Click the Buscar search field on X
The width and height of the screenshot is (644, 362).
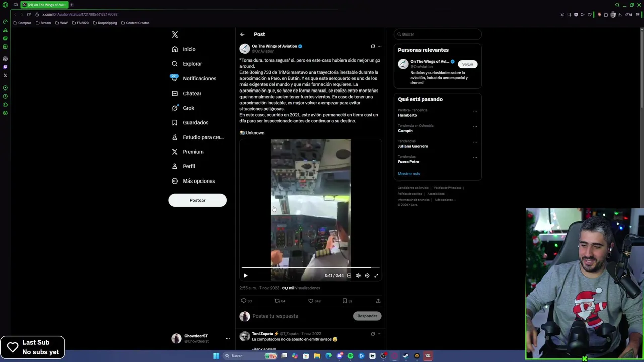[x=438, y=34]
